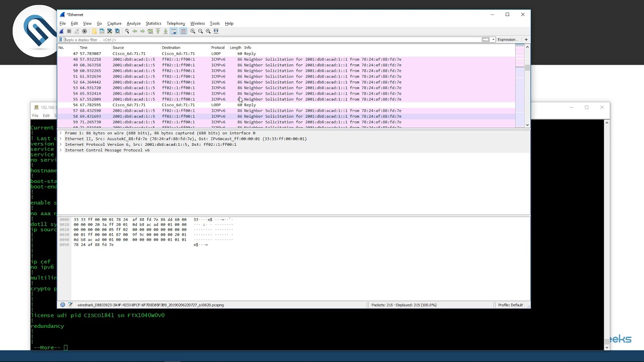644x362 pixels.
Task: Add a display filter button with plus
Action: (x=526, y=40)
